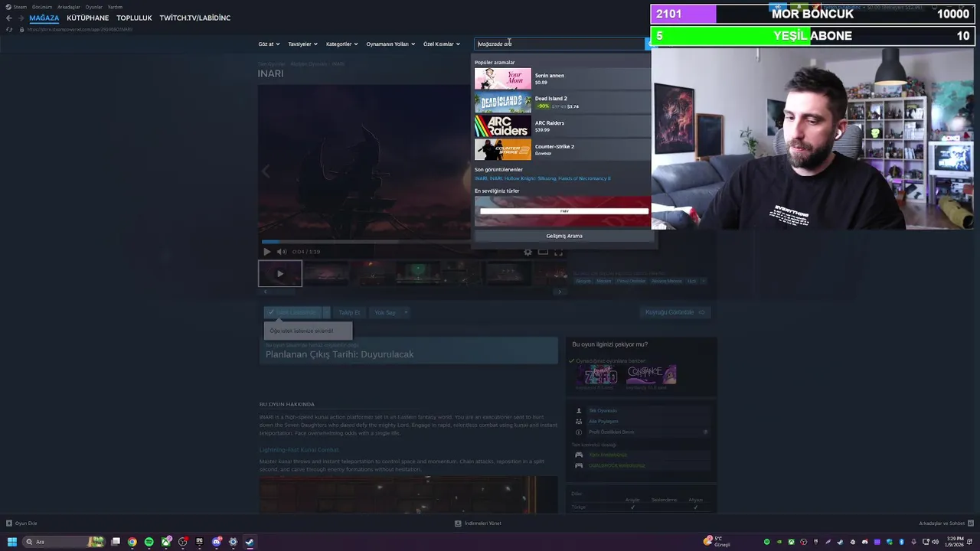This screenshot has width=980, height=551.
Task: Click the Steam taskbar icon
Action: tap(250, 542)
